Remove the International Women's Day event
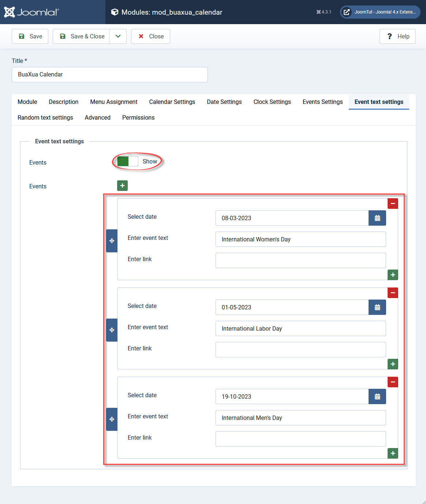Screen dimensions: 426x504 click(x=393, y=203)
